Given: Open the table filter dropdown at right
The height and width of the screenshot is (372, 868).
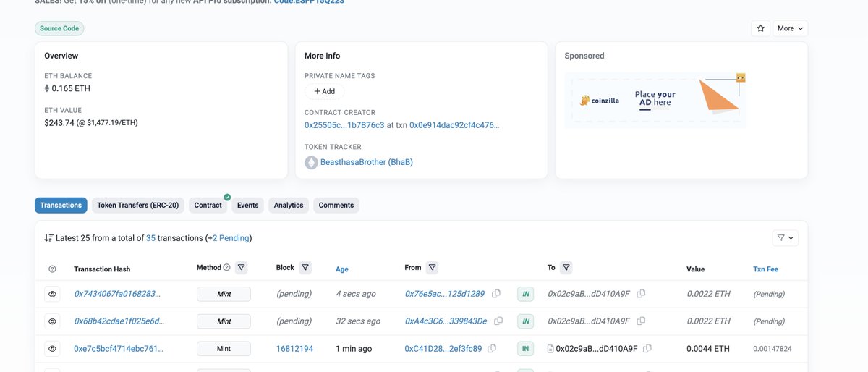Looking at the screenshot, I should (785, 237).
